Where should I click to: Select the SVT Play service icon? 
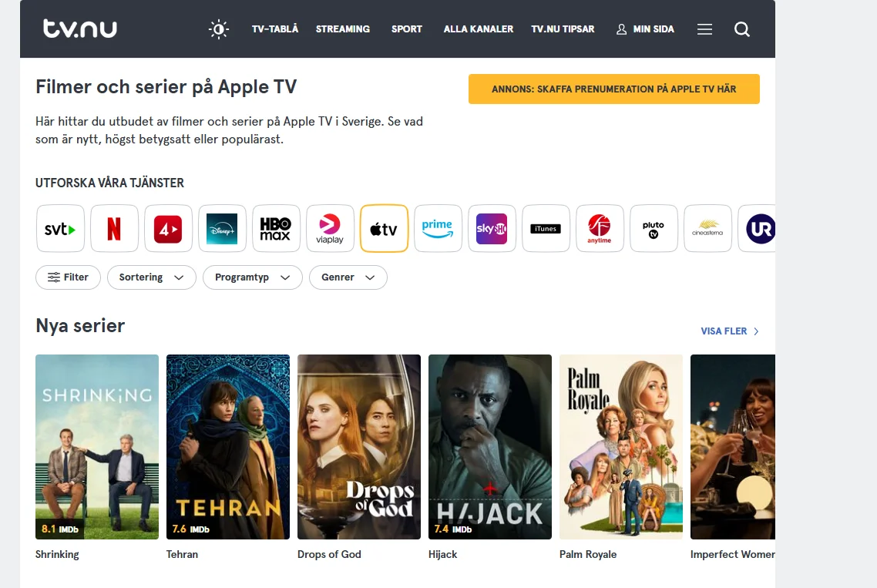pyautogui.click(x=60, y=228)
